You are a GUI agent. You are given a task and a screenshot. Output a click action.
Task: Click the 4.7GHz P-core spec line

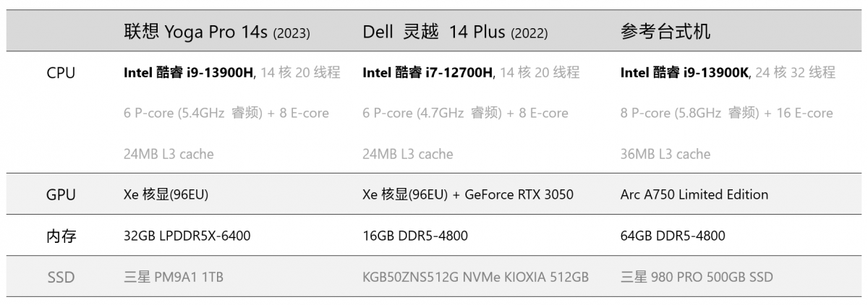[465, 113]
